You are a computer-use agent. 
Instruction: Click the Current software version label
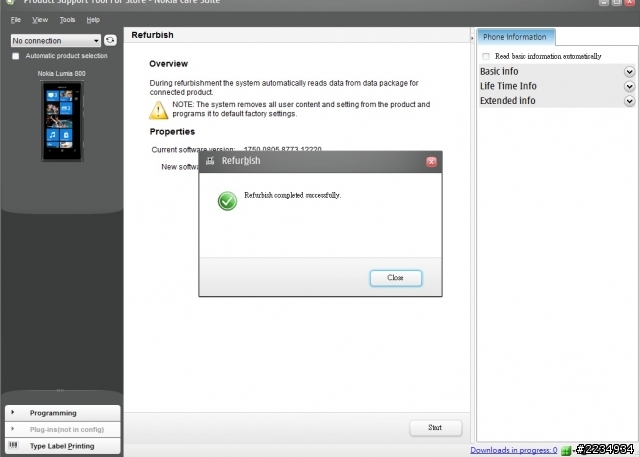193,149
